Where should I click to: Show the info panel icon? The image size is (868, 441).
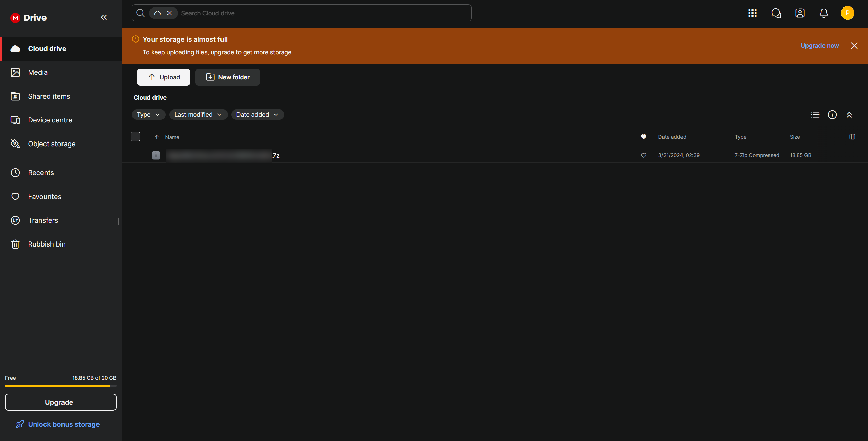[832, 115]
